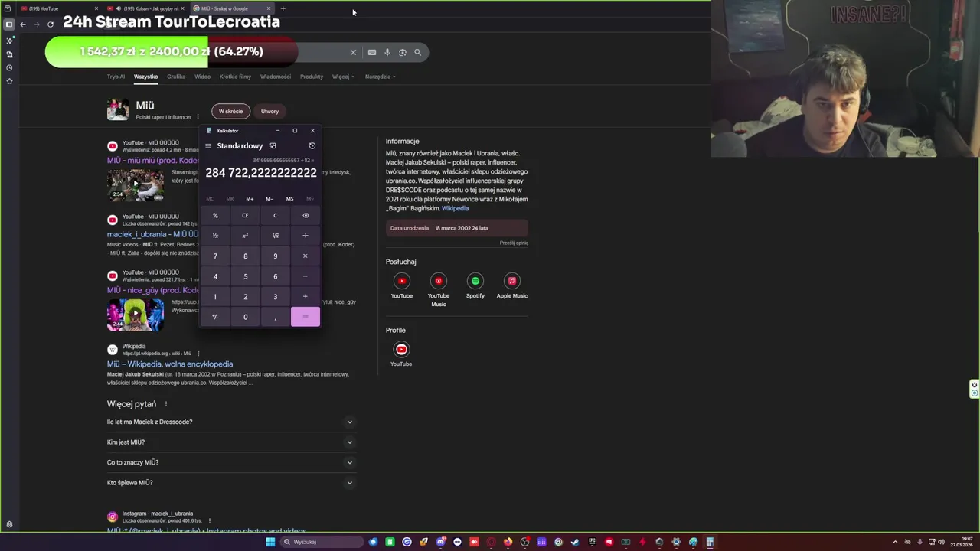Open Steam from the taskbar
This screenshot has width=980, height=551.
(x=575, y=542)
